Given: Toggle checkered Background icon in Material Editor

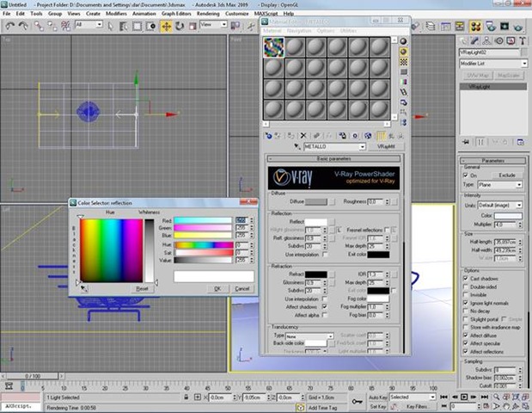Looking at the screenshot, I should 404,62.
